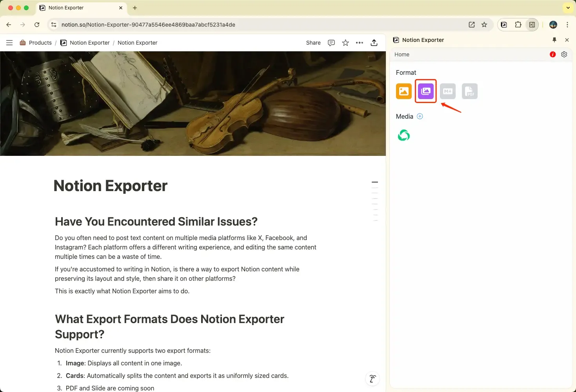Add media using the plus icon

point(420,116)
